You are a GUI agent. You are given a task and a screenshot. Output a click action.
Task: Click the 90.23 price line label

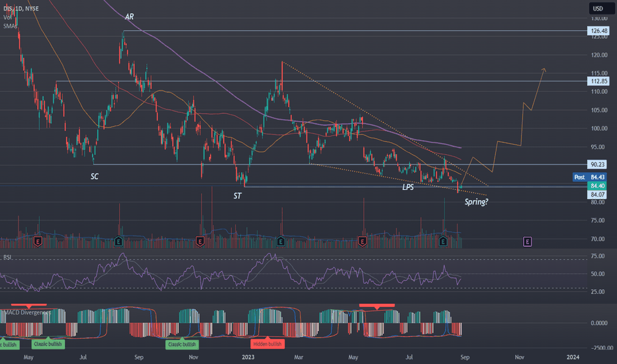[x=597, y=165]
